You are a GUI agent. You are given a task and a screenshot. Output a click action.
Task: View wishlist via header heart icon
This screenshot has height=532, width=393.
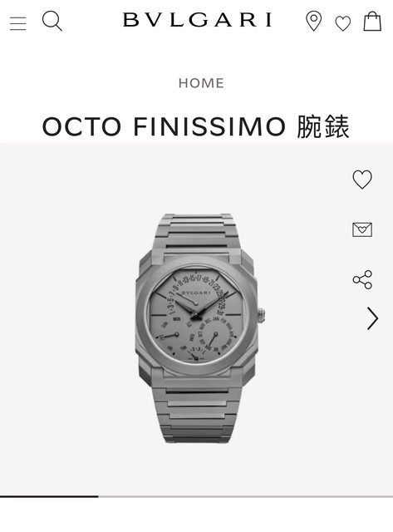343,23
